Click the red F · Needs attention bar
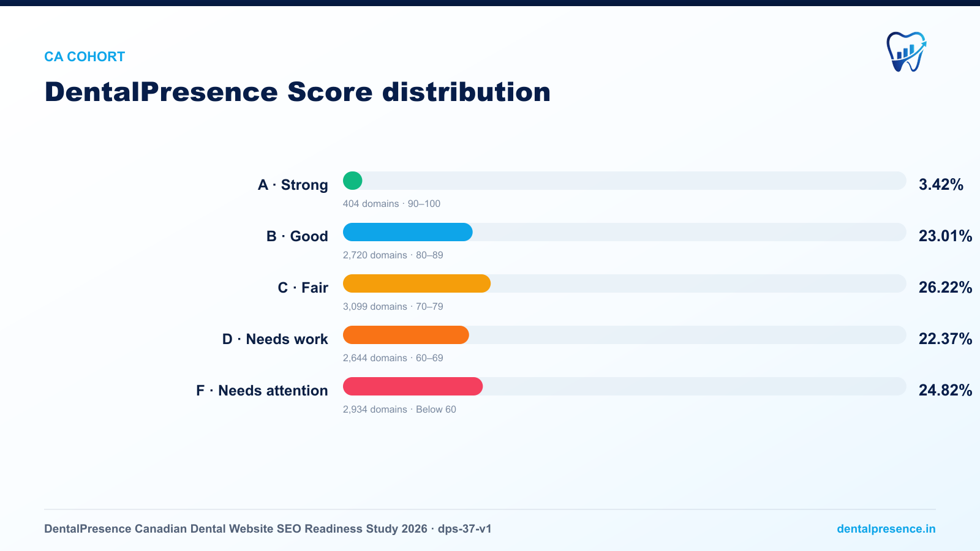This screenshot has height=551, width=980. point(413,386)
